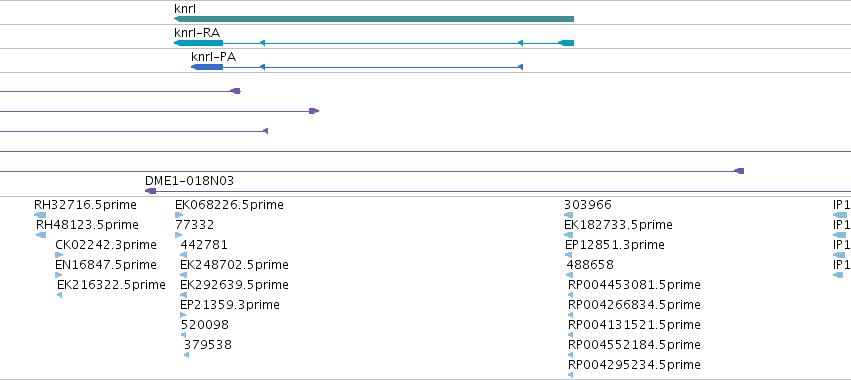Click the 77332 arrow glyph
Image resolution: width=851 pixels, height=380 pixels.
click(179, 235)
